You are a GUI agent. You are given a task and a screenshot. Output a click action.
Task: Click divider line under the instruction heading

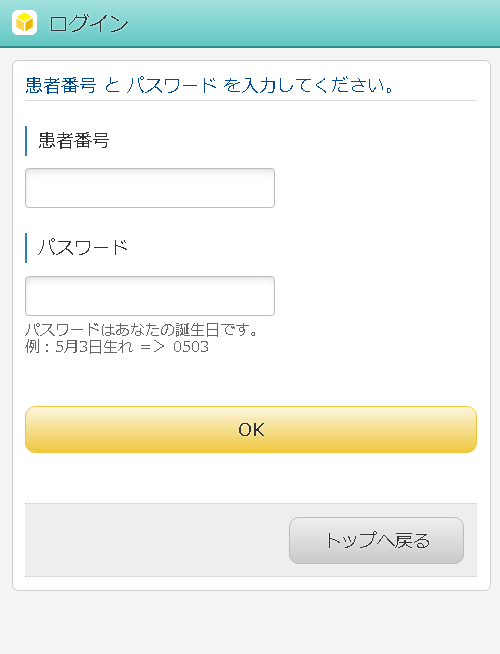point(251,101)
